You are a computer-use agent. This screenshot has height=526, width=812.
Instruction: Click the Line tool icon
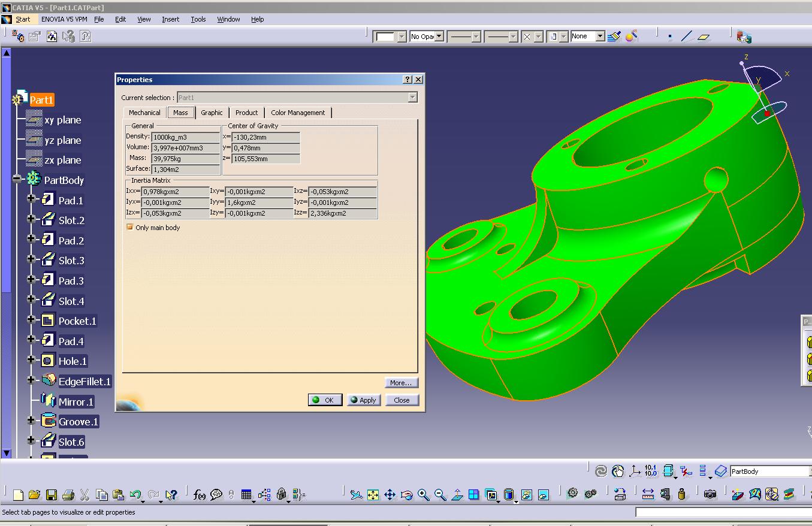coord(687,37)
